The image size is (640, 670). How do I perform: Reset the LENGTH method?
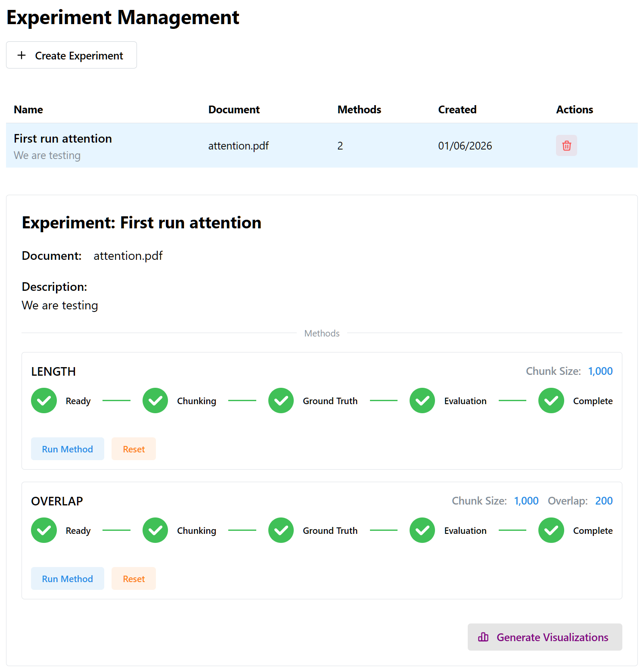coord(134,449)
